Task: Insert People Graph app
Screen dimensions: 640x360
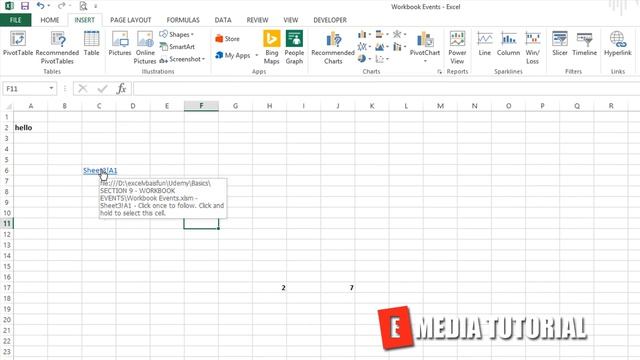Action: click(x=294, y=47)
